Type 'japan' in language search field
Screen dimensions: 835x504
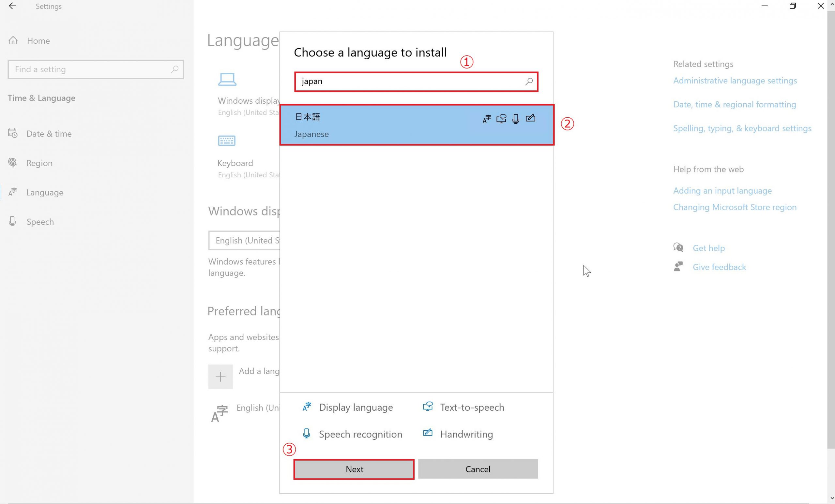point(416,81)
